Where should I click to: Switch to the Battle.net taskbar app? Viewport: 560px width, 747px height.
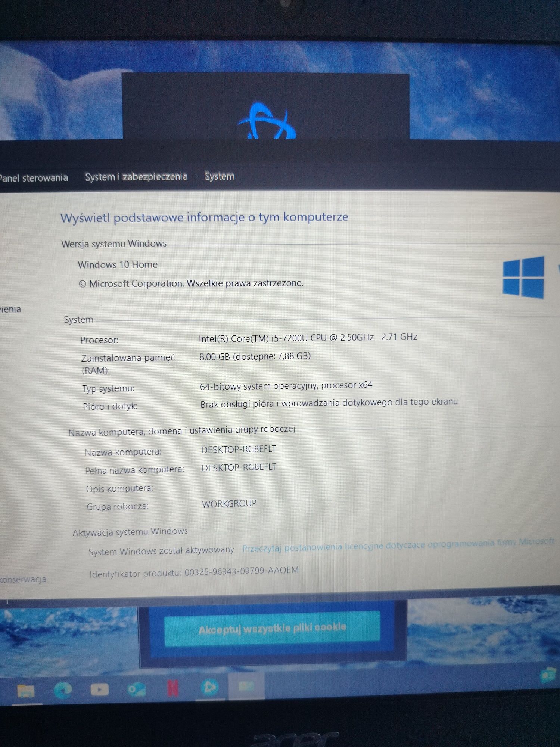point(209,688)
